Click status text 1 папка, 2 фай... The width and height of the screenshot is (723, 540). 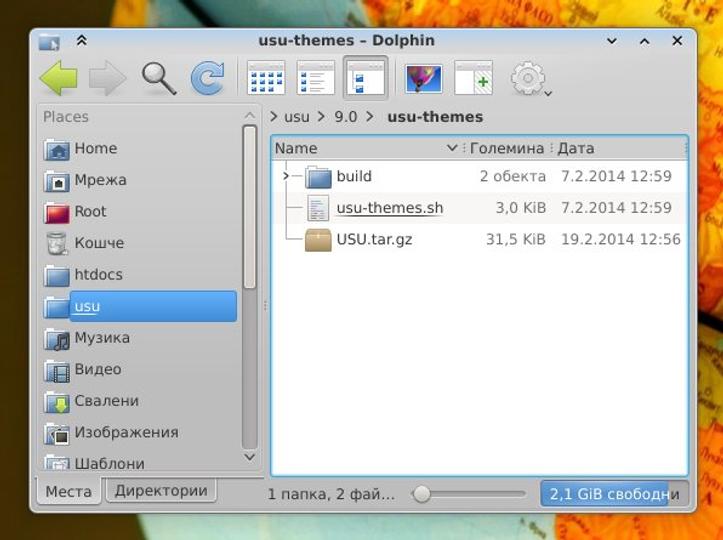click(x=331, y=494)
